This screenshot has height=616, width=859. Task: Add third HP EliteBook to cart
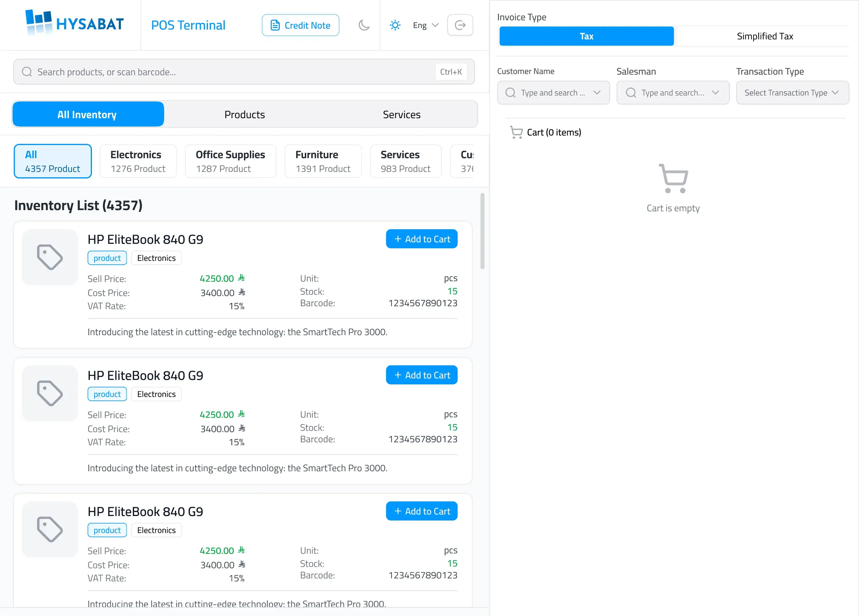pos(421,511)
